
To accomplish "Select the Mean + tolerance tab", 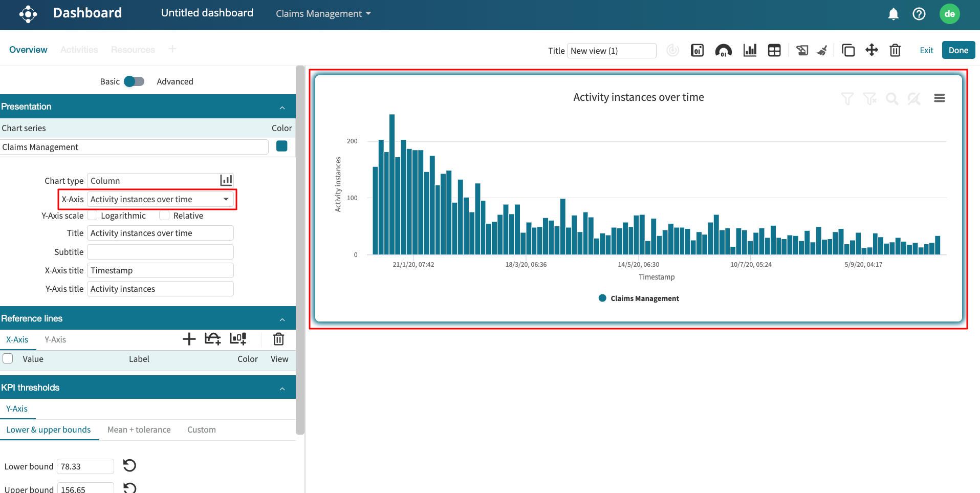I will coord(139,430).
